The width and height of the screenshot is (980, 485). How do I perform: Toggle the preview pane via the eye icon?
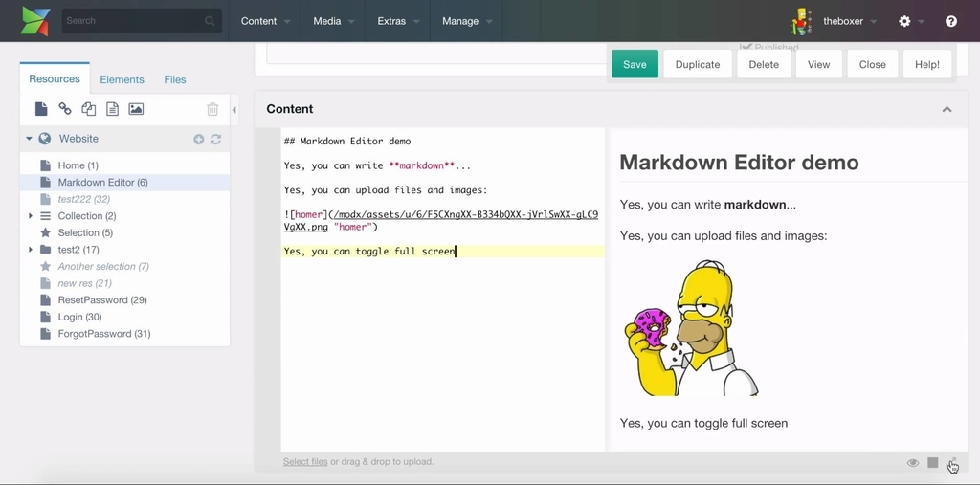tap(913, 462)
